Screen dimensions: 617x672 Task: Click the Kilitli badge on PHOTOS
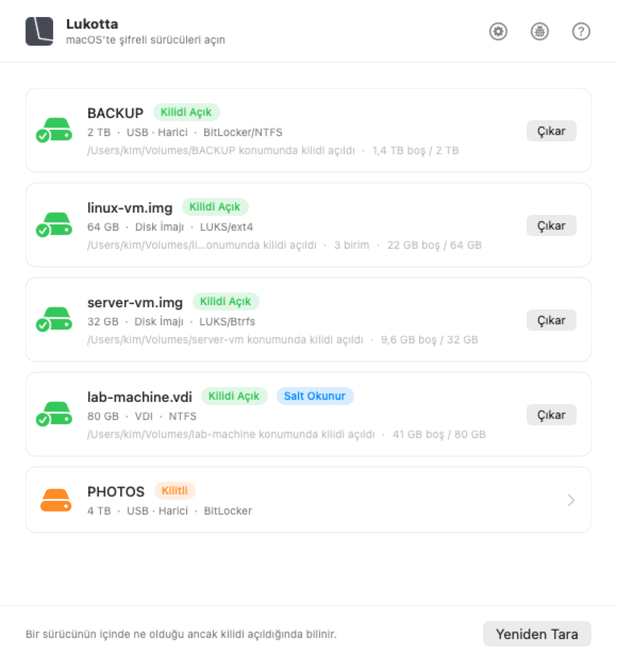(x=174, y=491)
